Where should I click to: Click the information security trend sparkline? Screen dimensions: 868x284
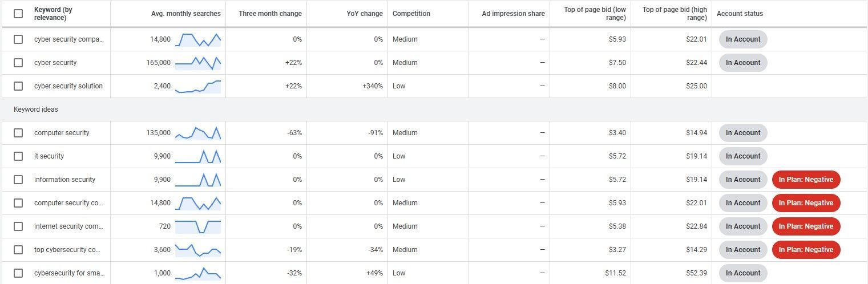[x=198, y=180]
